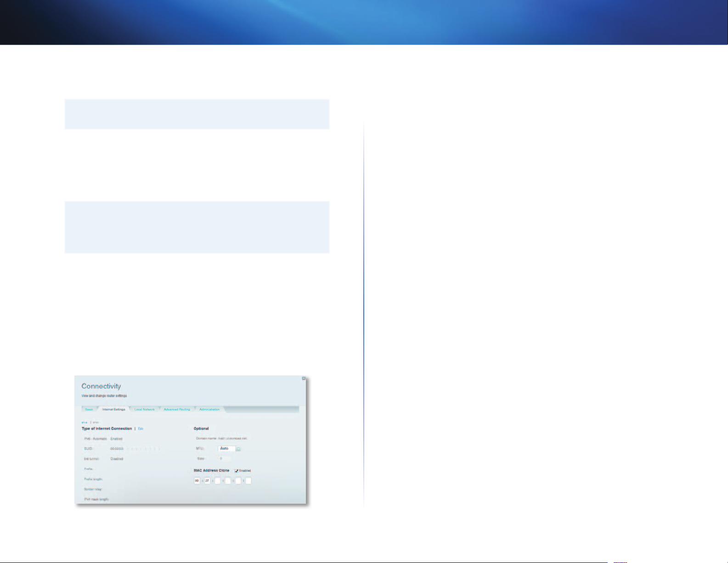The height and width of the screenshot is (563, 728).
Task: Select the Internet Settings tab
Action: point(113,409)
